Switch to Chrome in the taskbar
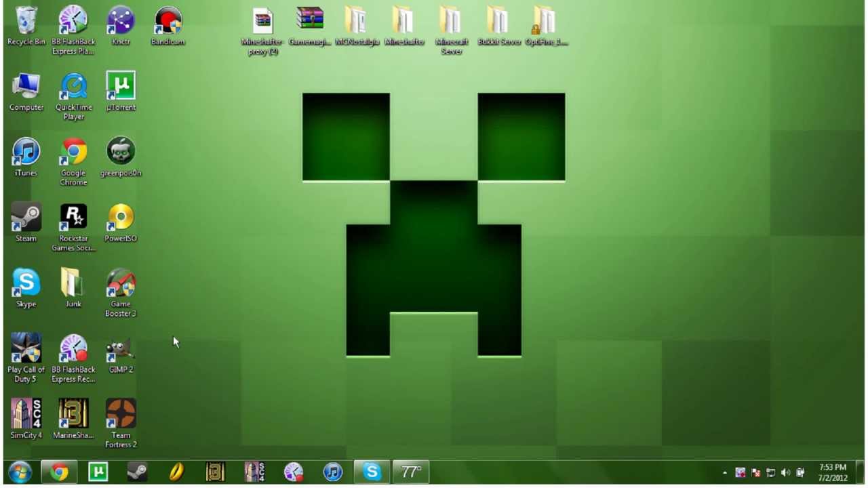The height and width of the screenshot is (488, 868). pos(59,472)
